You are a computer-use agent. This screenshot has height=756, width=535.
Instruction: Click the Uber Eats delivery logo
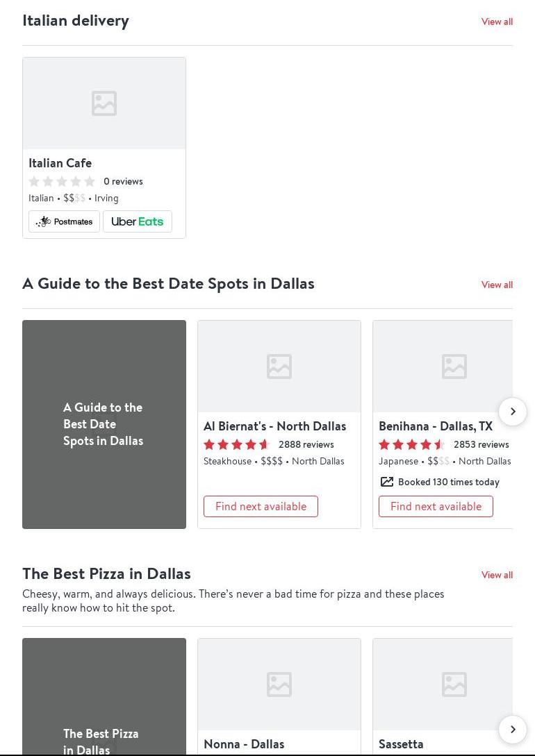[x=138, y=221]
